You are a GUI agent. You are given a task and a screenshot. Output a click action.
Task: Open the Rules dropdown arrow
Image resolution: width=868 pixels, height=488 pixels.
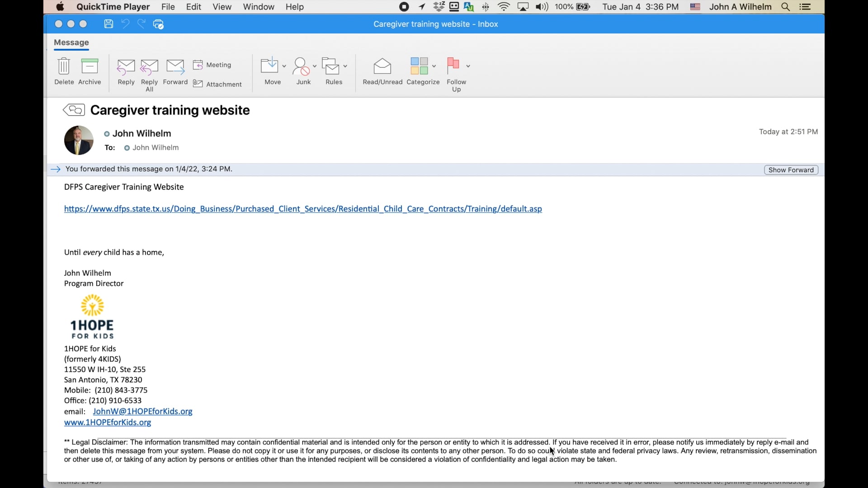point(345,66)
